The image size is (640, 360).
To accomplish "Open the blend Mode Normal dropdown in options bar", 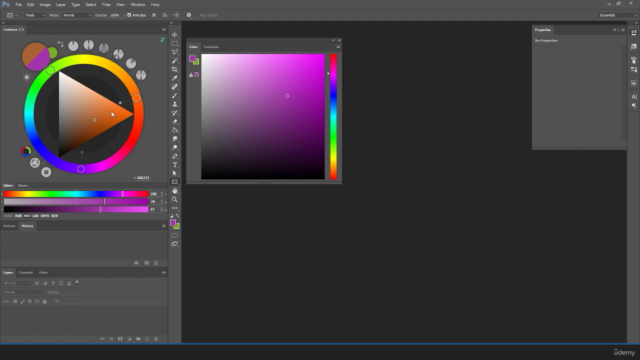I will point(77,15).
